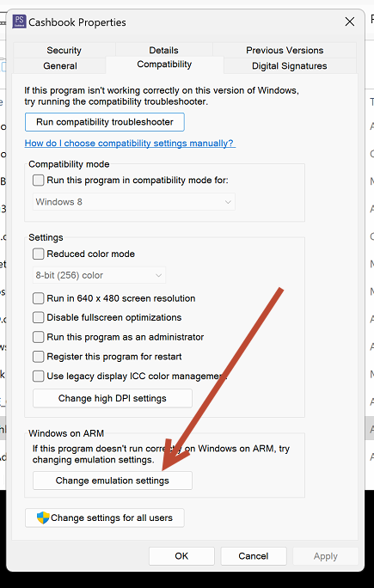Open the choose compatibility settings manually link
The height and width of the screenshot is (588, 374).
[x=130, y=144]
